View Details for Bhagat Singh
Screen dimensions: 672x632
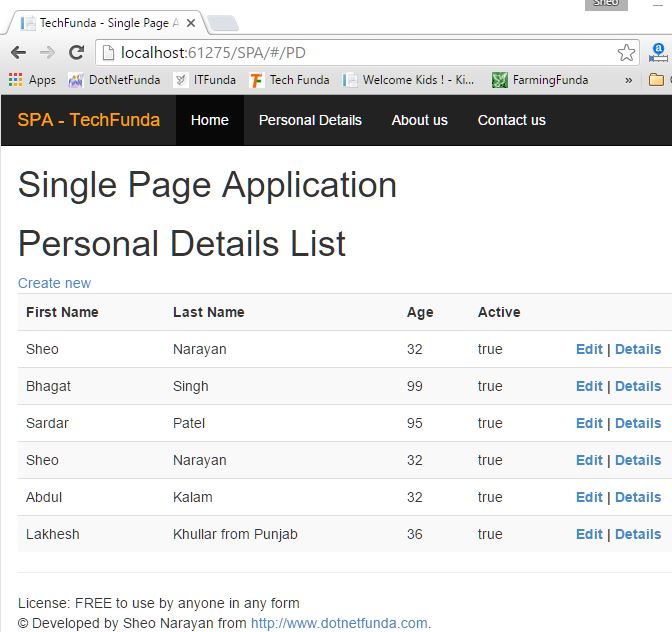tap(638, 386)
